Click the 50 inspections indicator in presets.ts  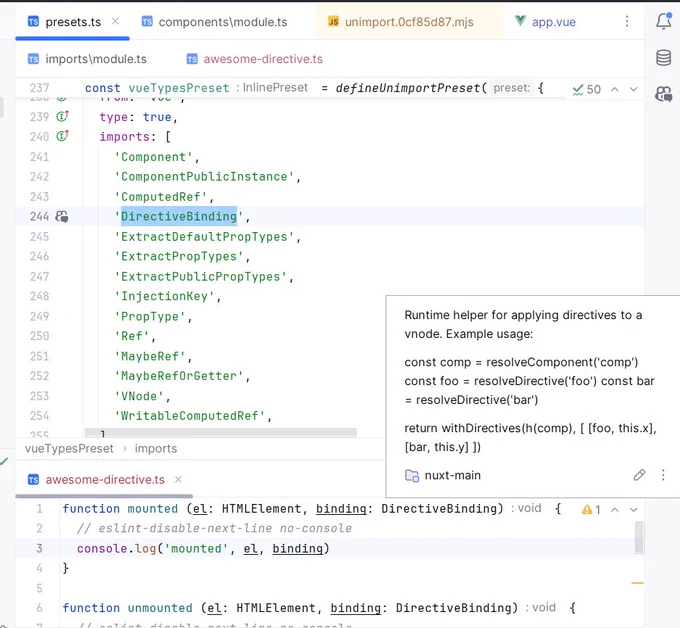click(x=587, y=89)
